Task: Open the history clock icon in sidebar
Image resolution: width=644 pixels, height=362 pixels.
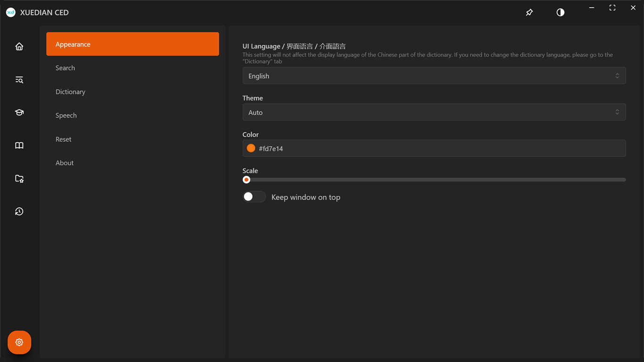Action: (x=19, y=212)
